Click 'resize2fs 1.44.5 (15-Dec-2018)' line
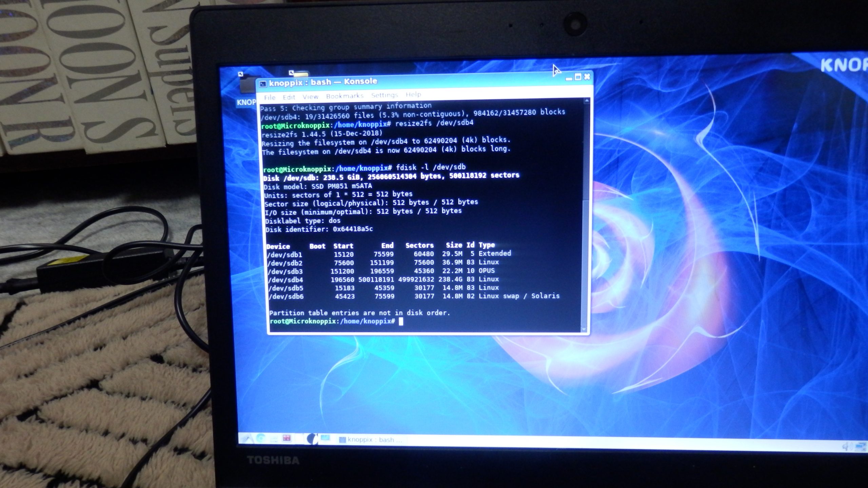Viewport: 868px width, 488px height. 322,134
